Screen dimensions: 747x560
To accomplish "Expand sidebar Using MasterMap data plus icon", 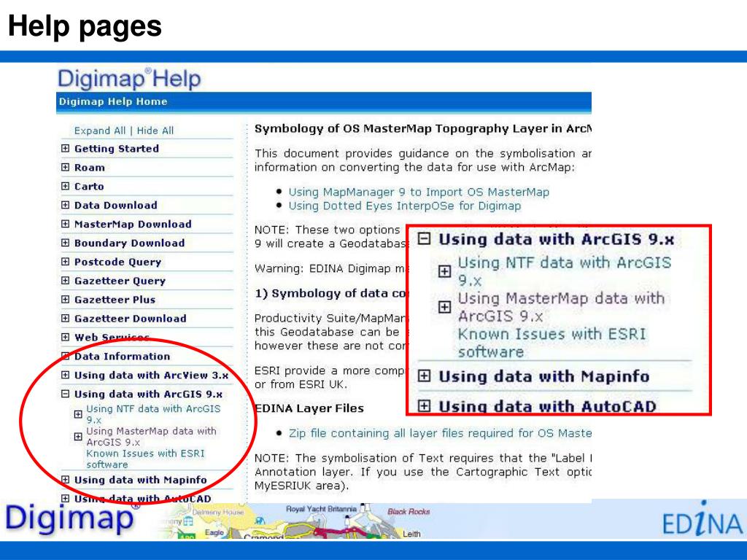I will pyautogui.click(x=78, y=437).
